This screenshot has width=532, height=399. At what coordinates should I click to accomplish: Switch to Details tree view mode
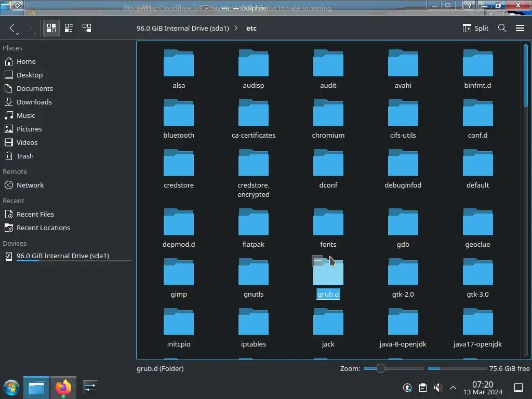pyautogui.click(x=87, y=28)
